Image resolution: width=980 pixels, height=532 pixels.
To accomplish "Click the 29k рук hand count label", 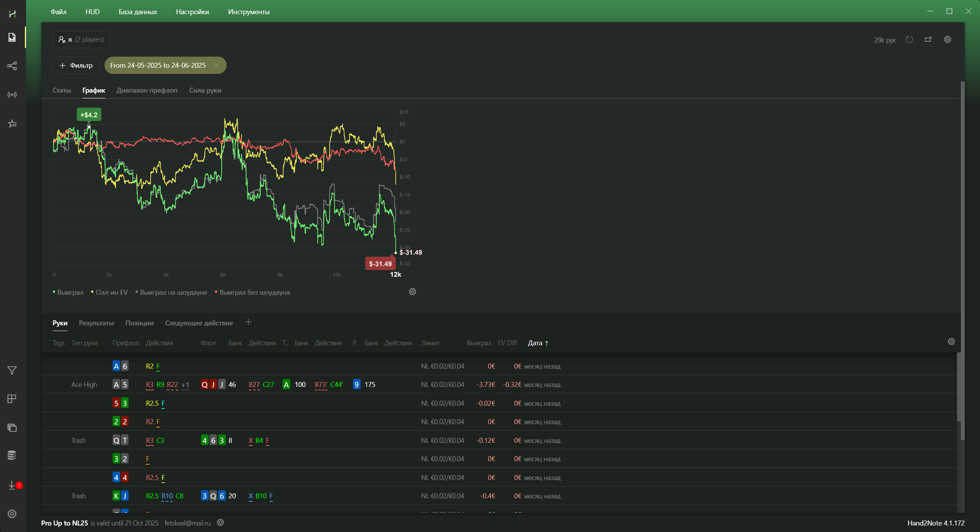I will point(885,40).
